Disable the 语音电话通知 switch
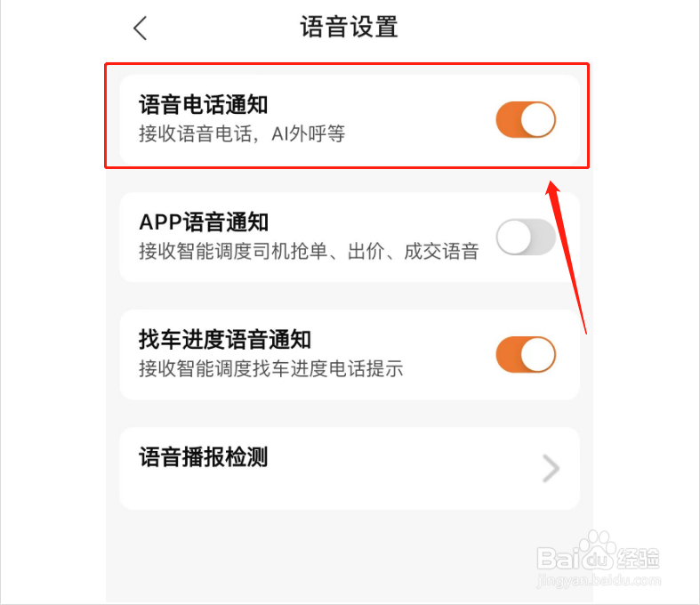700x605 pixels. [526, 119]
